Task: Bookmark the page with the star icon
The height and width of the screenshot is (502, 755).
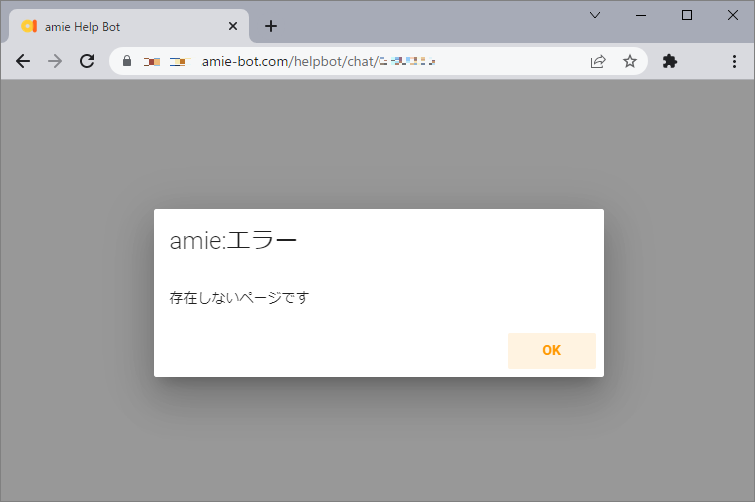Action: click(x=630, y=61)
